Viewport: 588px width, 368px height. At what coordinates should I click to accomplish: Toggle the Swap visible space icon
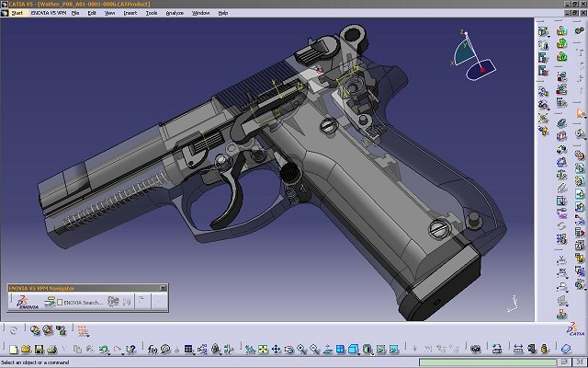tap(392, 350)
